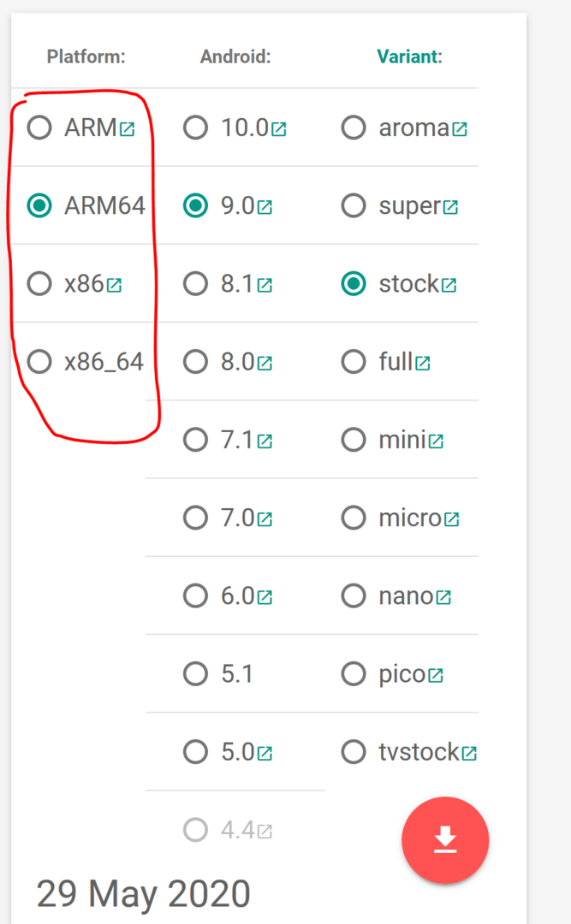Open external link icon beside stock
Image resolution: width=571 pixels, height=924 pixels.
point(449,285)
